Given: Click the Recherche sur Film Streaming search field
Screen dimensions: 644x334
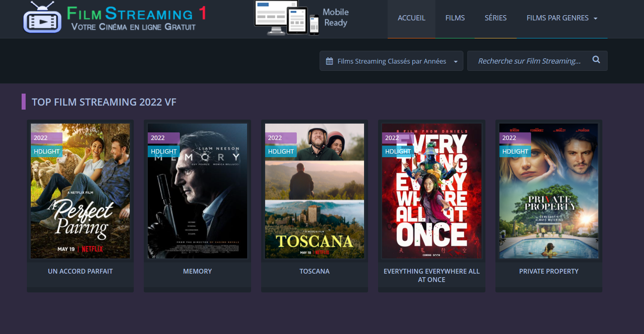Looking at the screenshot, I should (537, 61).
